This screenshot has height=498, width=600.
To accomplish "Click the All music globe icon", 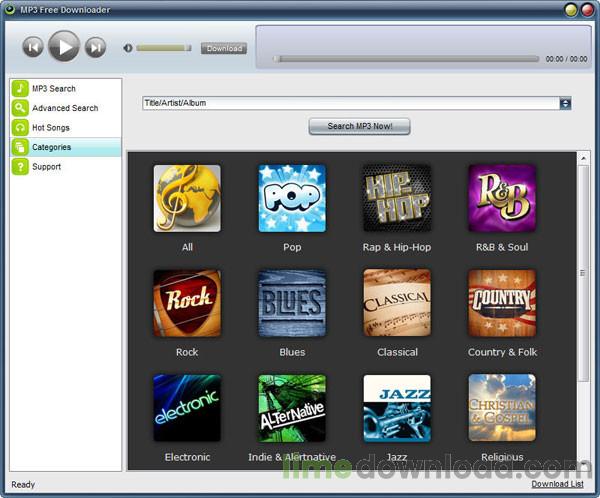I will click(x=187, y=198).
